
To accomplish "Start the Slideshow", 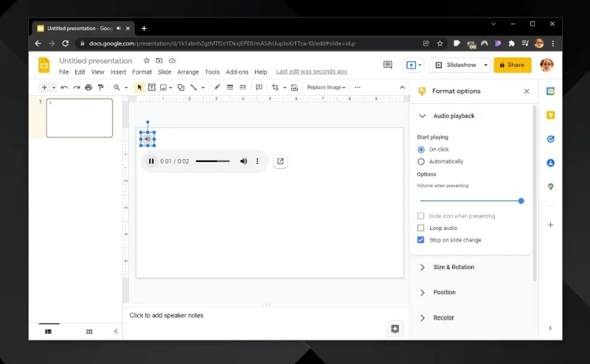I will tap(456, 65).
